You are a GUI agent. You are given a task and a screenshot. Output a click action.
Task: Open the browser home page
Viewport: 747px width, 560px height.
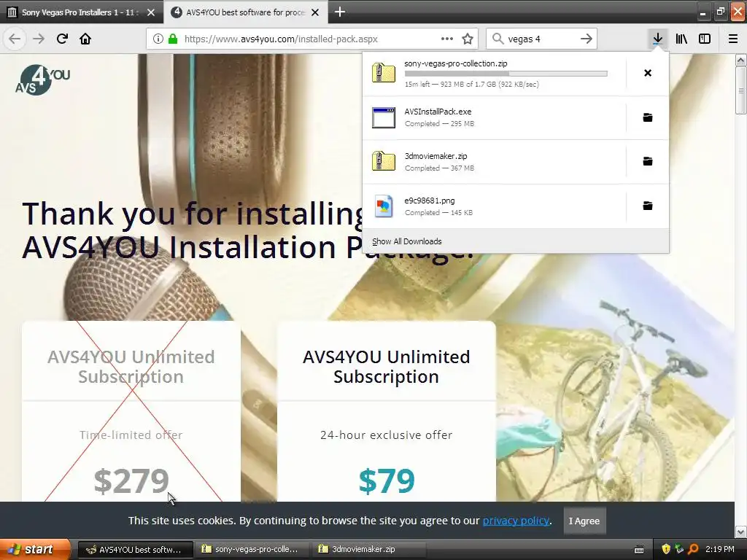click(85, 39)
